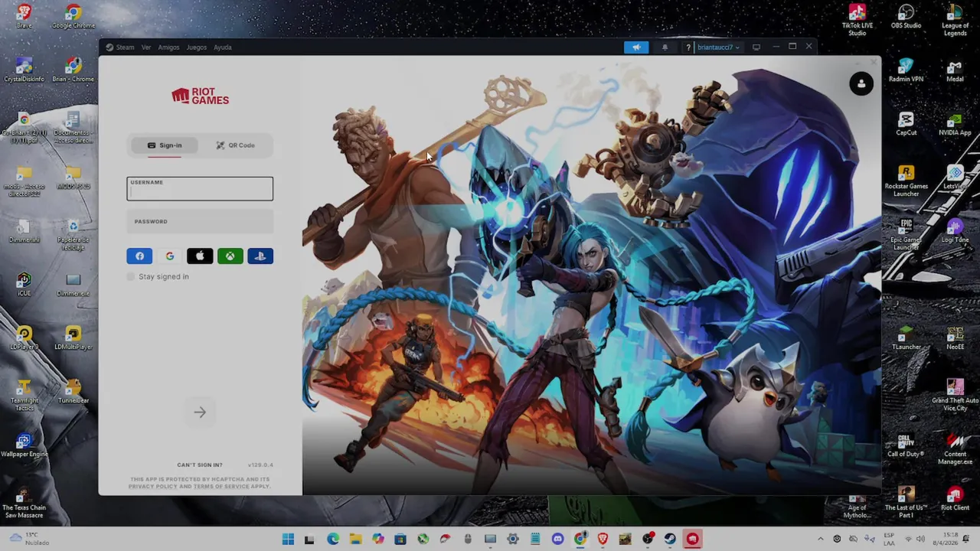Open Radmin VPN desktop shortcut

point(906,70)
